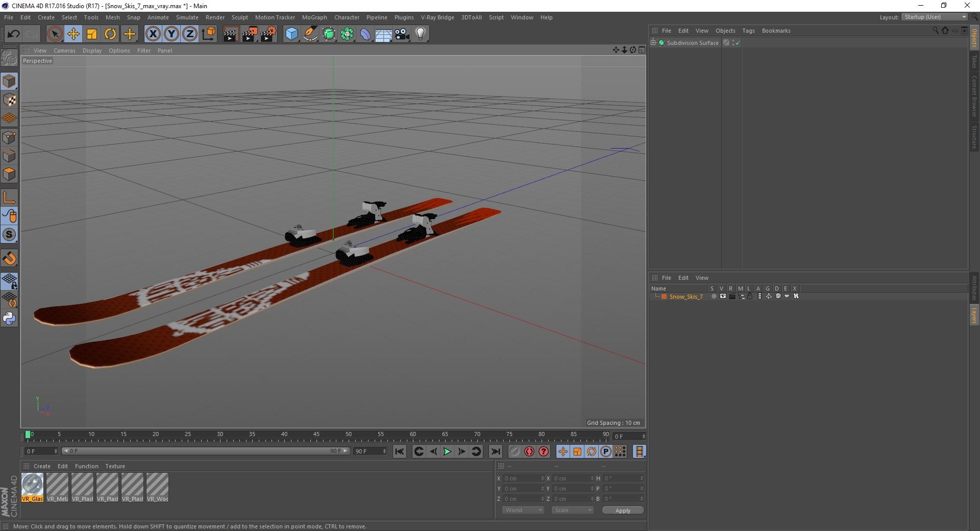The height and width of the screenshot is (531, 980).
Task: Click the preview range slider bar
Action: tap(206, 451)
